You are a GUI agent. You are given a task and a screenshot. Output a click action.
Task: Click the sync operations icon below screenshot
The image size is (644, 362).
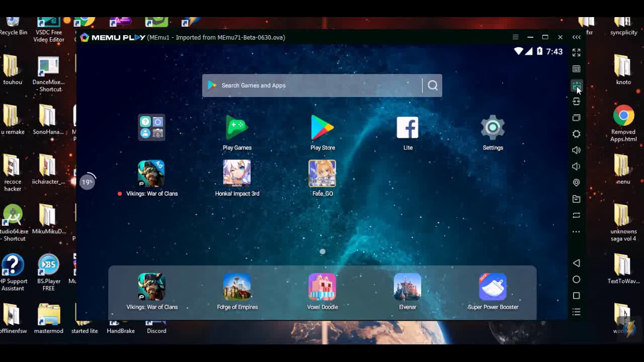[577, 102]
